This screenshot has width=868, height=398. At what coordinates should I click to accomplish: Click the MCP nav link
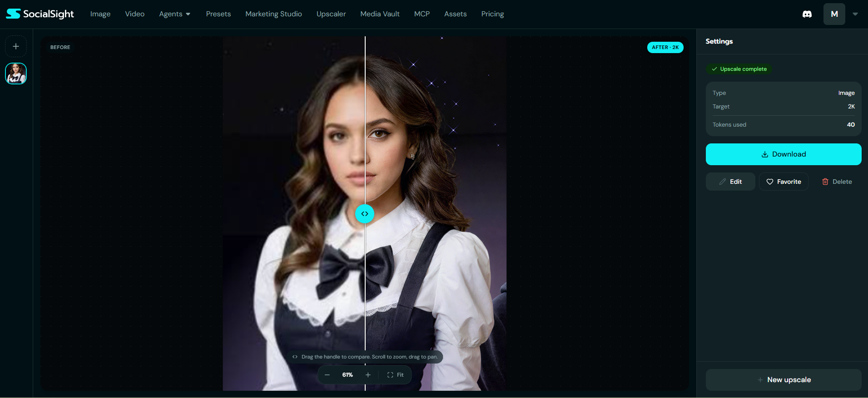point(422,14)
